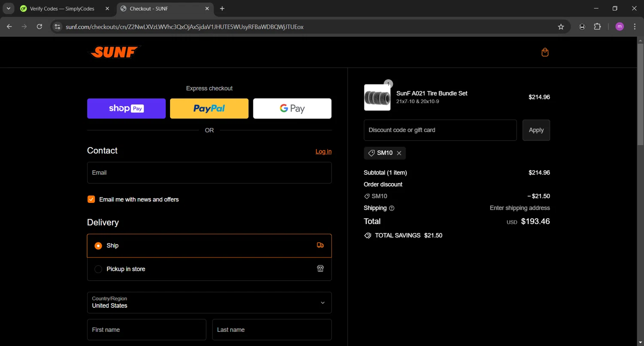The height and width of the screenshot is (346, 644).
Task: View site information icon in address bar
Action: coord(57,27)
